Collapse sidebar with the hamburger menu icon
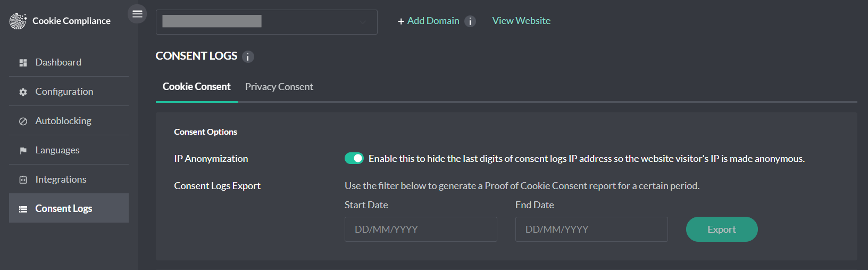 [137, 14]
